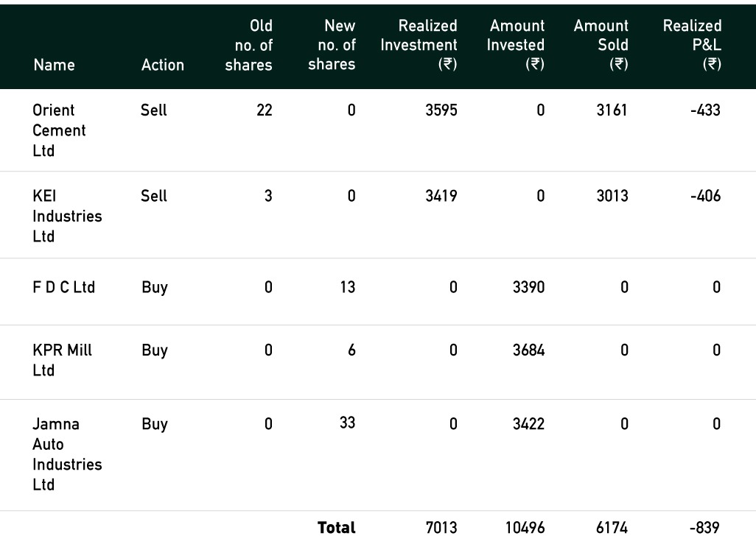Click the "Realized P&L (₹)" column header

[692, 45]
